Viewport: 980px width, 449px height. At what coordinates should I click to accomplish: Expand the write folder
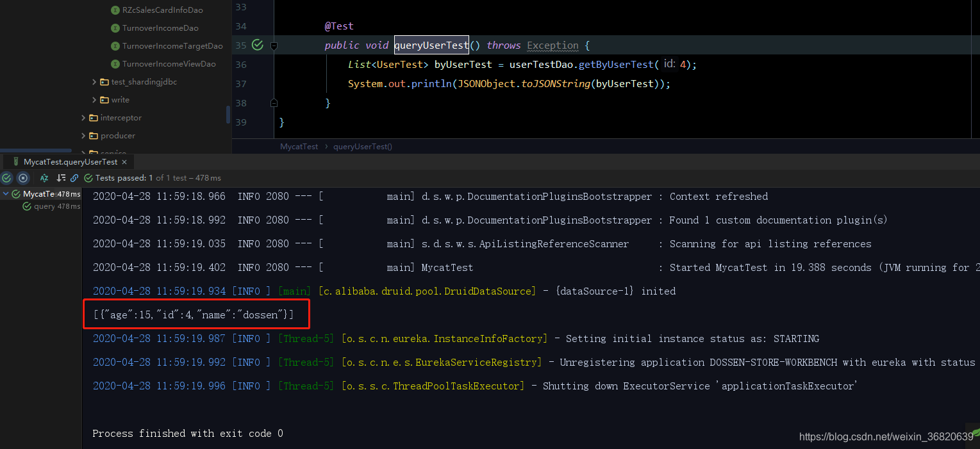point(95,100)
